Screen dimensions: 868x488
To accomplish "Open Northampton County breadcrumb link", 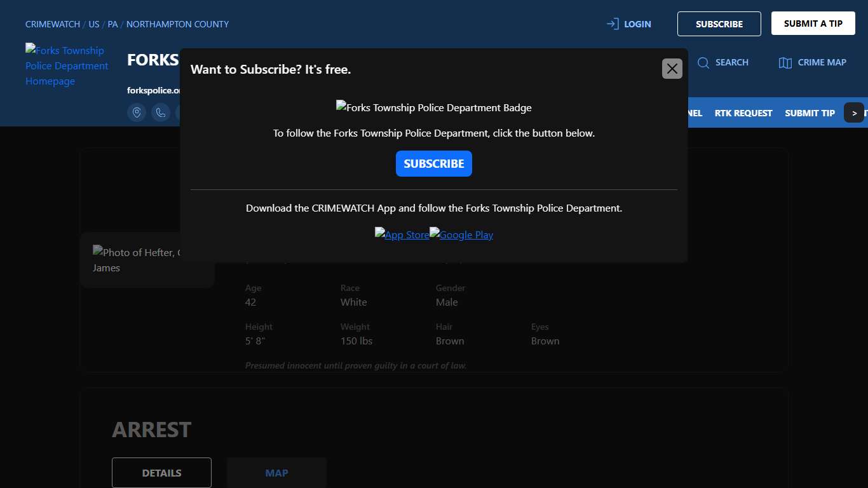I will [x=177, y=24].
